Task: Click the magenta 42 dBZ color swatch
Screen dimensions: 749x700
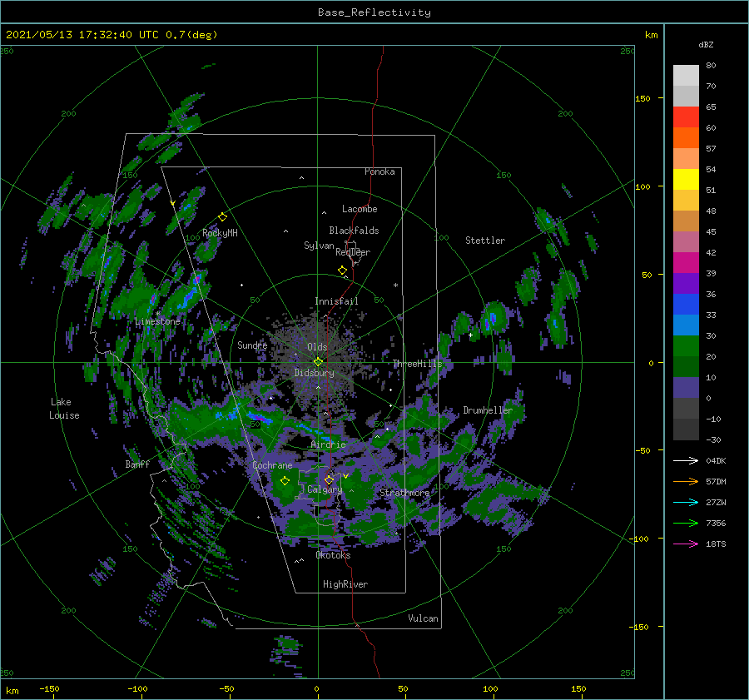Action: (686, 263)
